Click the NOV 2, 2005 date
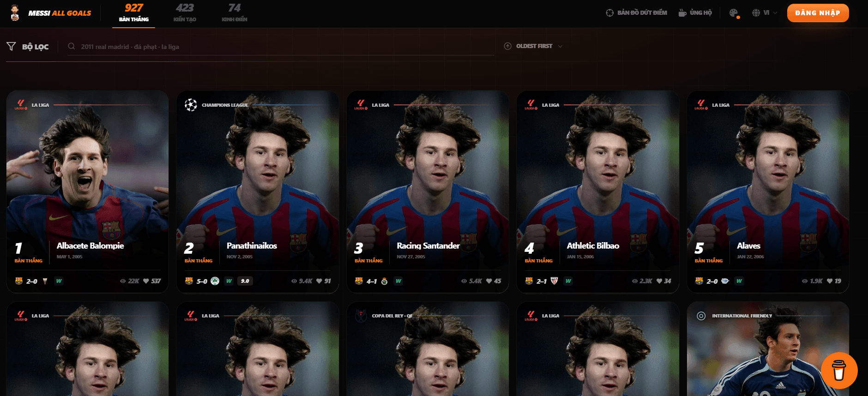This screenshot has height=396, width=868. coord(240,257)
